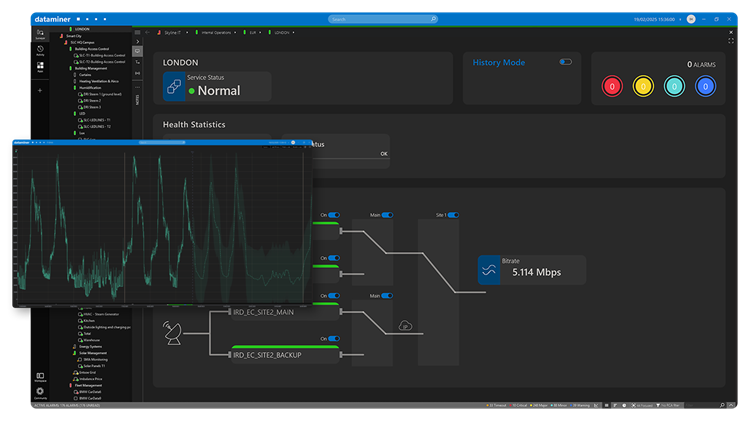Screen dimensions: 750x421
Task: Open the Apps sidebar module
Action: [40, 69]
